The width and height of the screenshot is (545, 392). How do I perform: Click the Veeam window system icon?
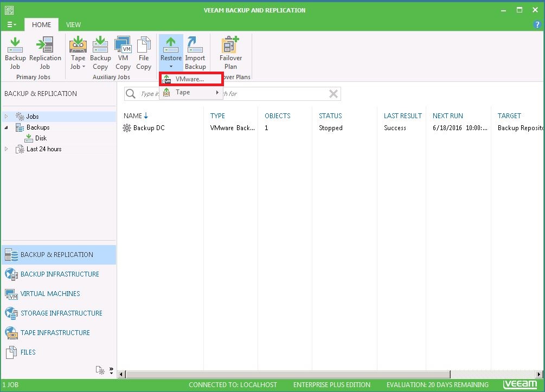[x=9, y=10]
